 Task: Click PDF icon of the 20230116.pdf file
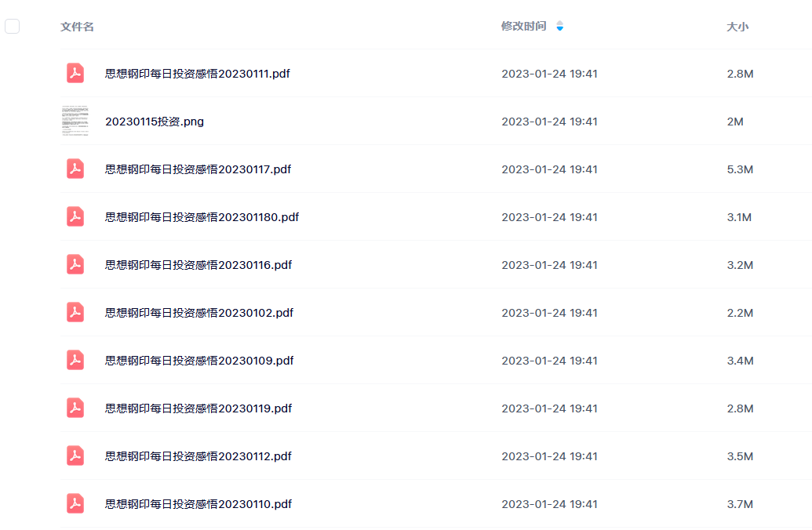click(x=75, y=264)
